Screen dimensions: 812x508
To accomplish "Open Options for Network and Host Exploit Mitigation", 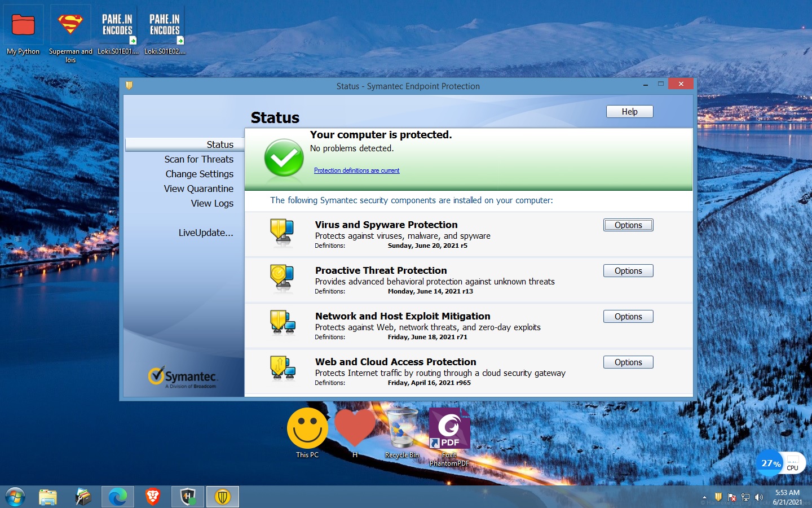I will click(x=628, y=317).
